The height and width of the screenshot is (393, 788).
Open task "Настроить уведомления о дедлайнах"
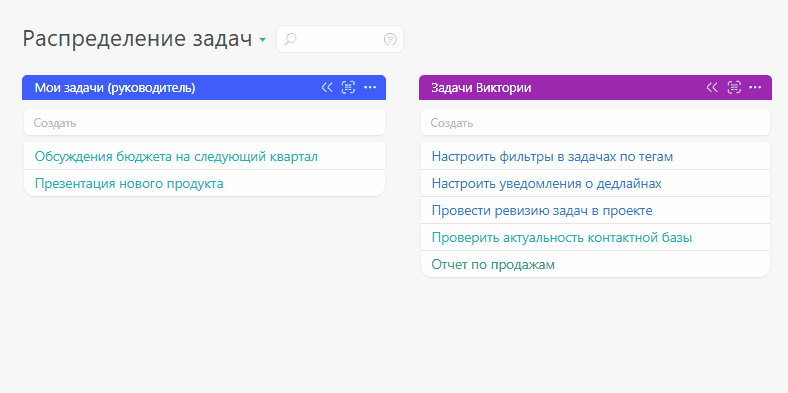click(546, 183)
